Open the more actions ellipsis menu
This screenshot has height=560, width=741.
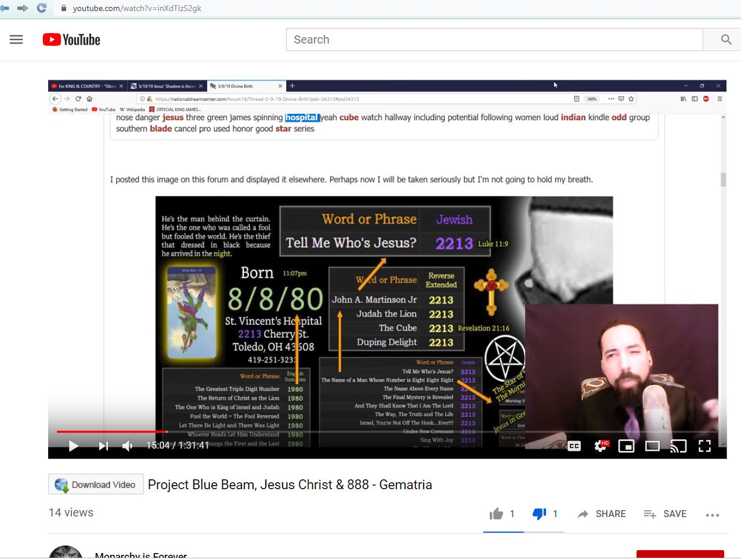tap(712, 515)
